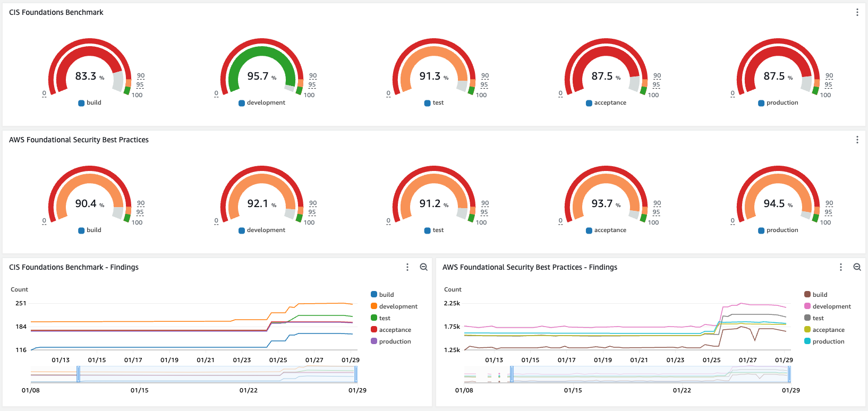Click left handle of AWS Findings range selector
This screenshot has height=411, width=868.
(x=512, y=374)
